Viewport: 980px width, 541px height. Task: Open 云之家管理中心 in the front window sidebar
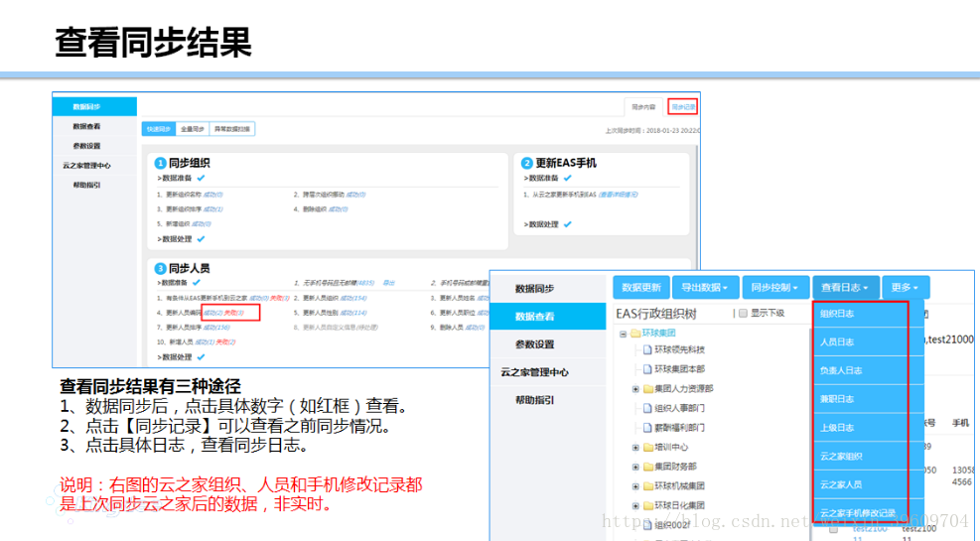(548, 372)
